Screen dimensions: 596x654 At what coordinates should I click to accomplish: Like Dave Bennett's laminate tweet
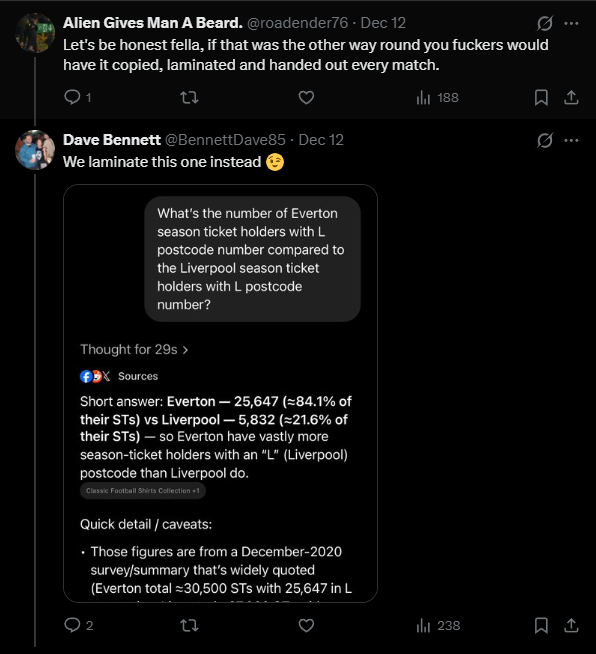click(x=306, y=625)
